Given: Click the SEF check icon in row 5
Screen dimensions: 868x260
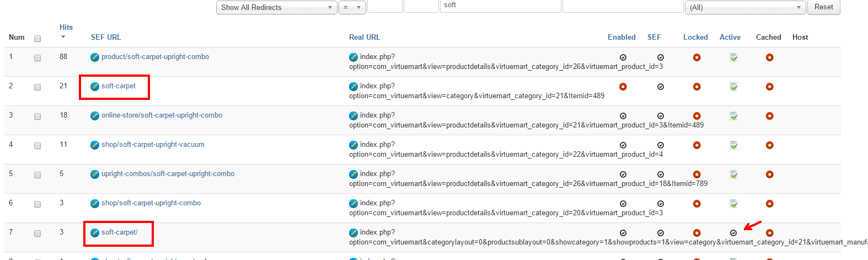Looking at the screenshot, I should point(660,174).
